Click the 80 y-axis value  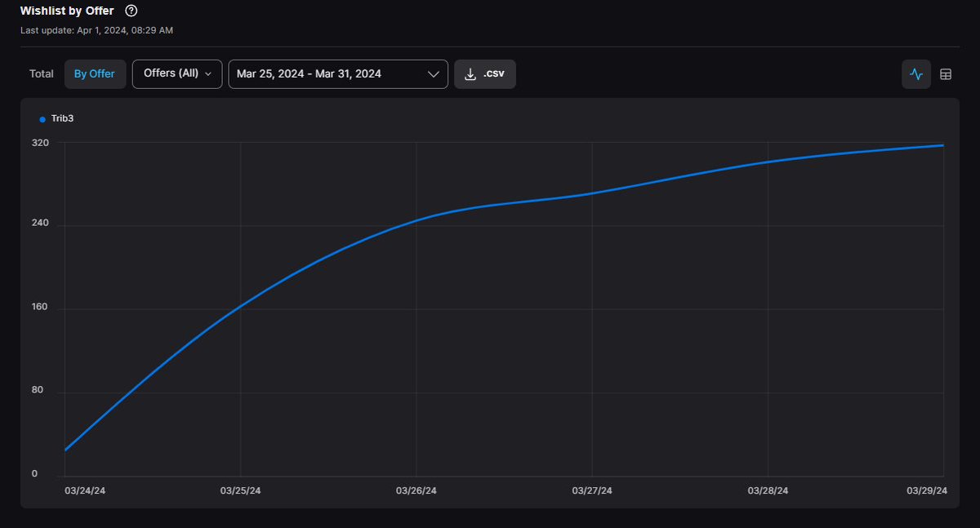38,391
